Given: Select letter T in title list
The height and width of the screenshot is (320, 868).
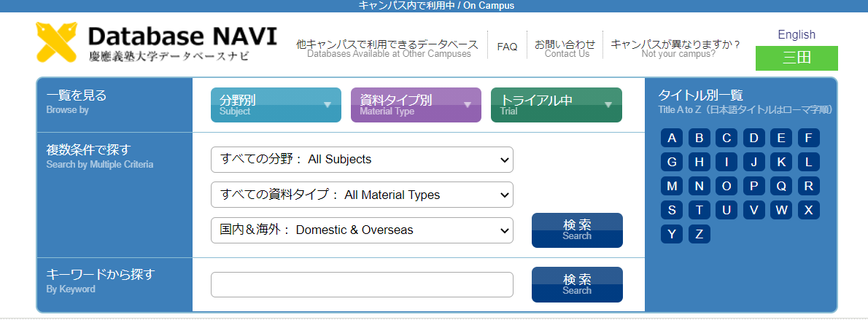Looking at the screenshot, I should (x=700, y=211).
